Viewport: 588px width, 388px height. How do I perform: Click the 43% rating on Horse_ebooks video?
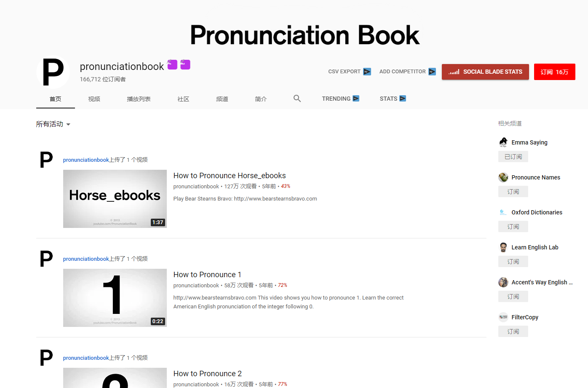286,186
